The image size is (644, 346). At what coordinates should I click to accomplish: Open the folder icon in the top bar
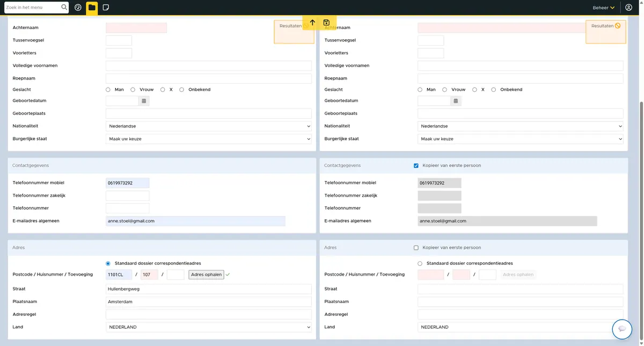point(92,8)
